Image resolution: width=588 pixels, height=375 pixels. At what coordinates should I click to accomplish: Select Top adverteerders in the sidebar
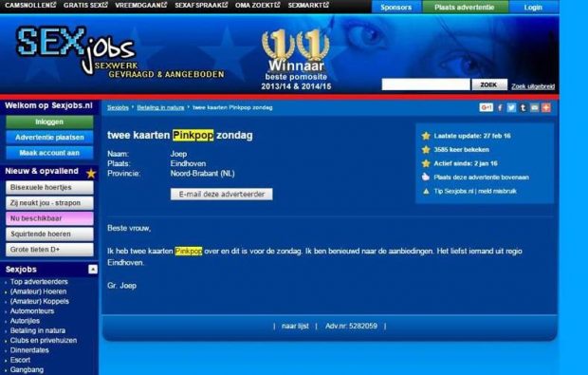[39, 282]
